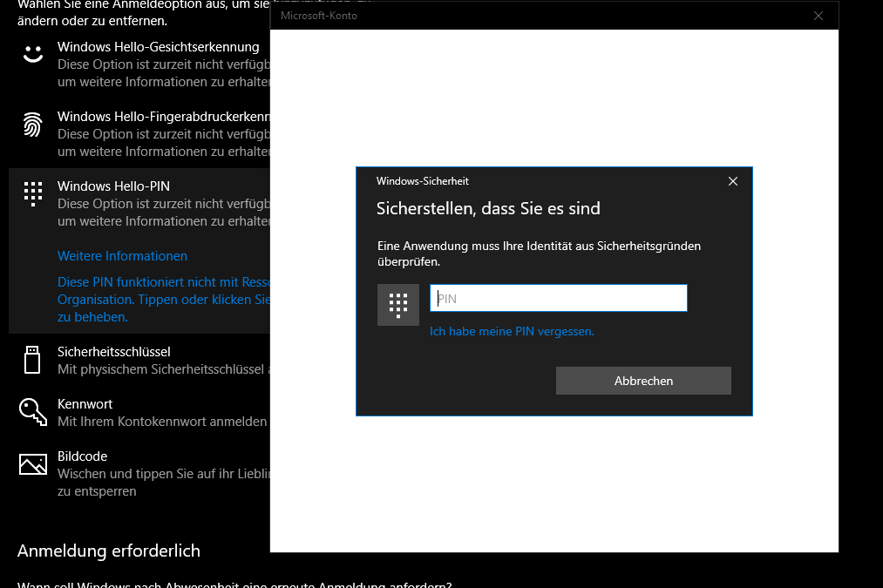
Task: Close the Windows-Sicherheit dialog
Action: click(x=733, y=181)
